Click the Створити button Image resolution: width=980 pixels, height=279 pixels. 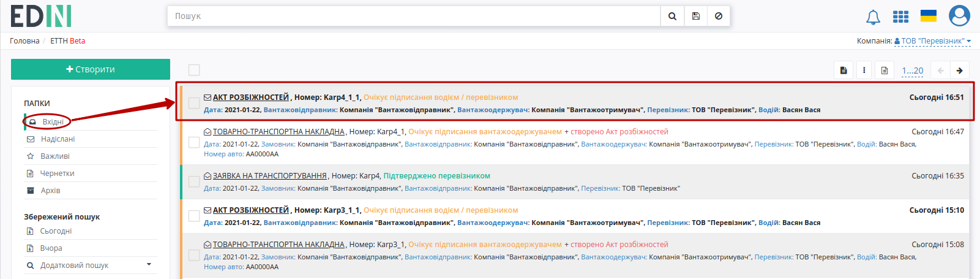(x=91, y=69)
